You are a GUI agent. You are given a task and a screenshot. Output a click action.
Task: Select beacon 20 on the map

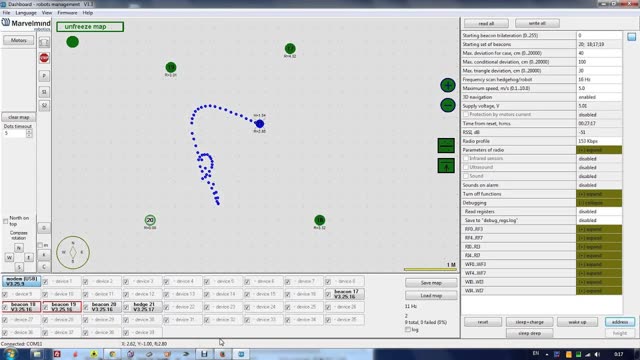(150, 220)
